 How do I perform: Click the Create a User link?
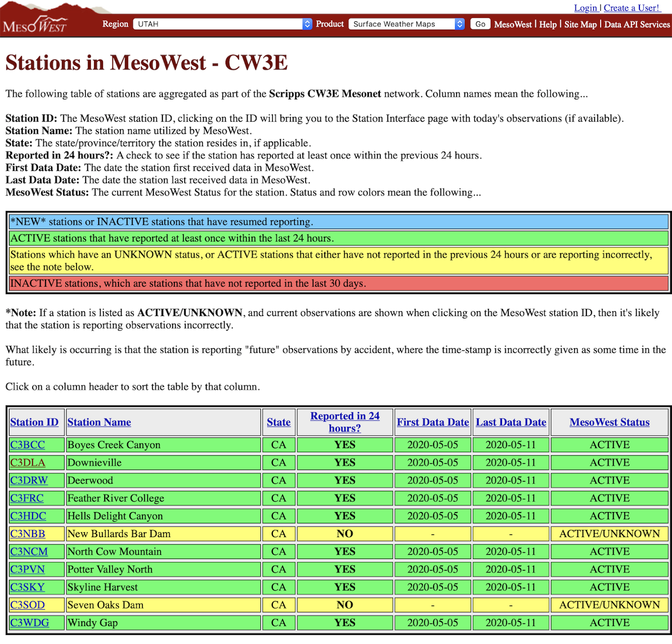tap(631, 8)
